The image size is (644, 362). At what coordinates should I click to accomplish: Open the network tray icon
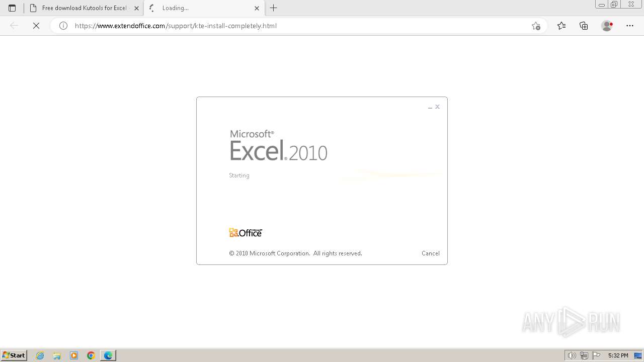pos(584,355)
